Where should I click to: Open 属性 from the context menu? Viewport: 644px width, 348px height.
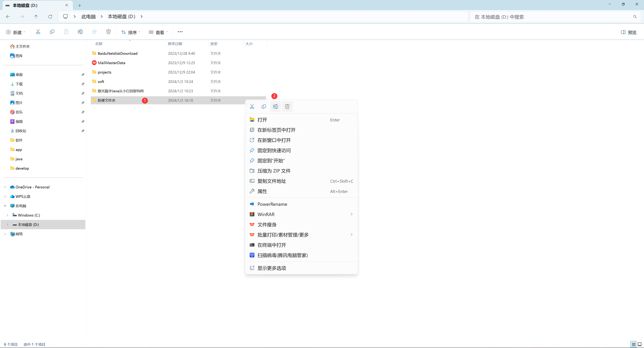[x=302, y=191]
